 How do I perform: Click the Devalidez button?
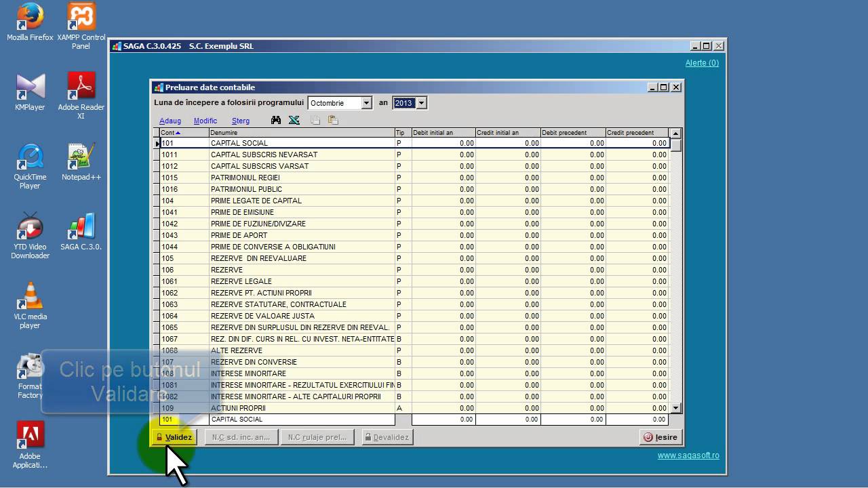[387, 437]
